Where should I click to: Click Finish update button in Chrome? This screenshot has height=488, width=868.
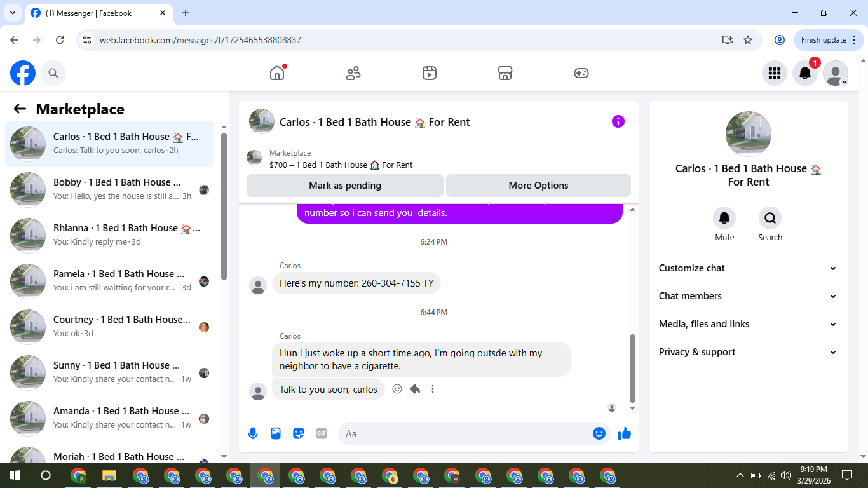(828, 40)
